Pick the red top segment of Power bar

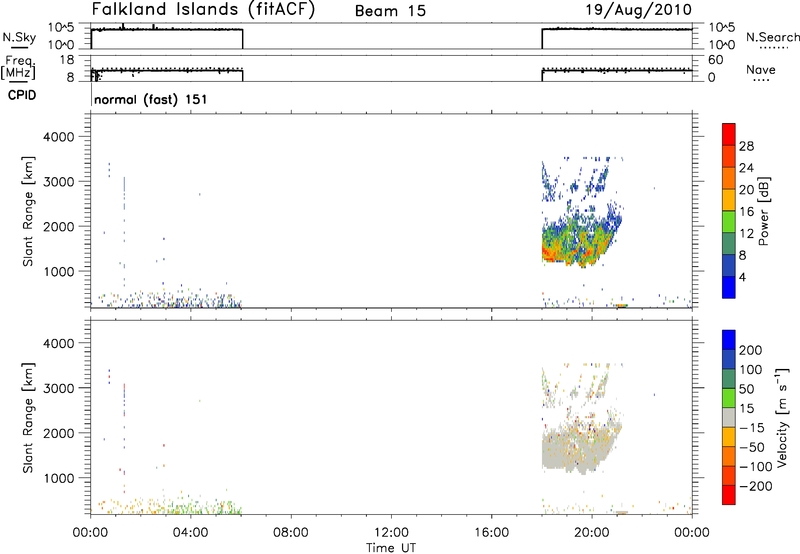[729, 134]
